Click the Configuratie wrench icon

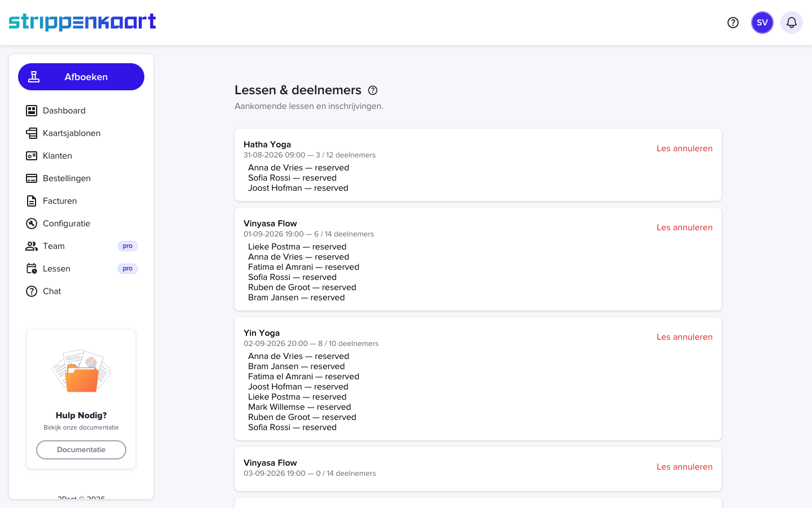tap(32, 224)
